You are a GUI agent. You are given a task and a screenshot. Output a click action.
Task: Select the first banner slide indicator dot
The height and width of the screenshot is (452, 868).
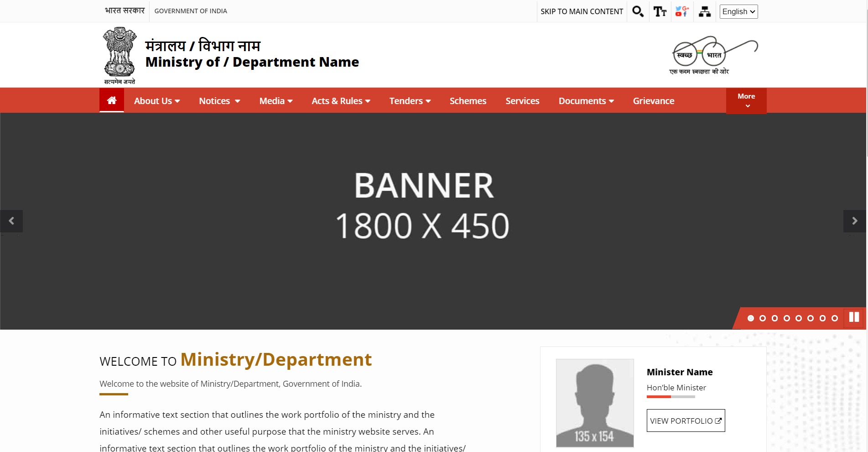751,318
